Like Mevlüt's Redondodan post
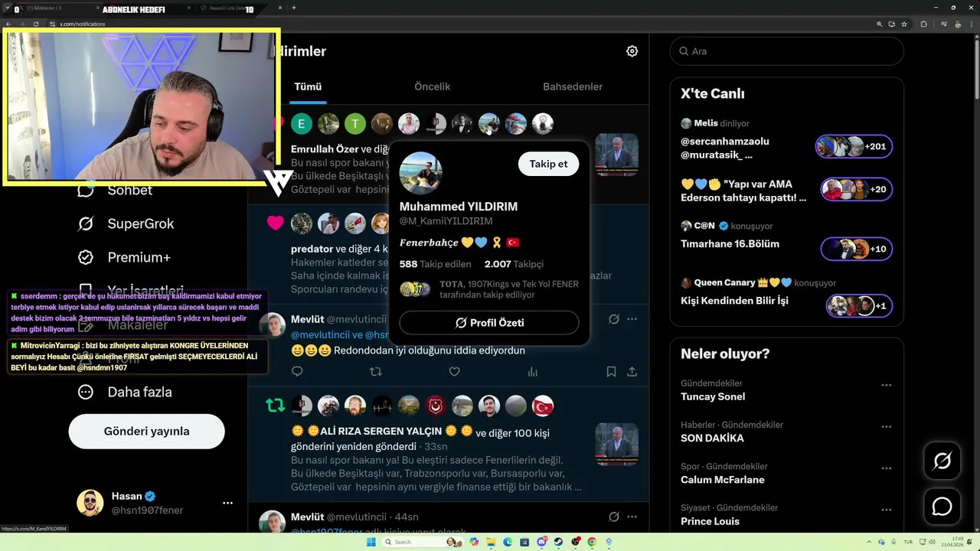The width and height of the screenshot is (980, 551). (x=454, y=372)
